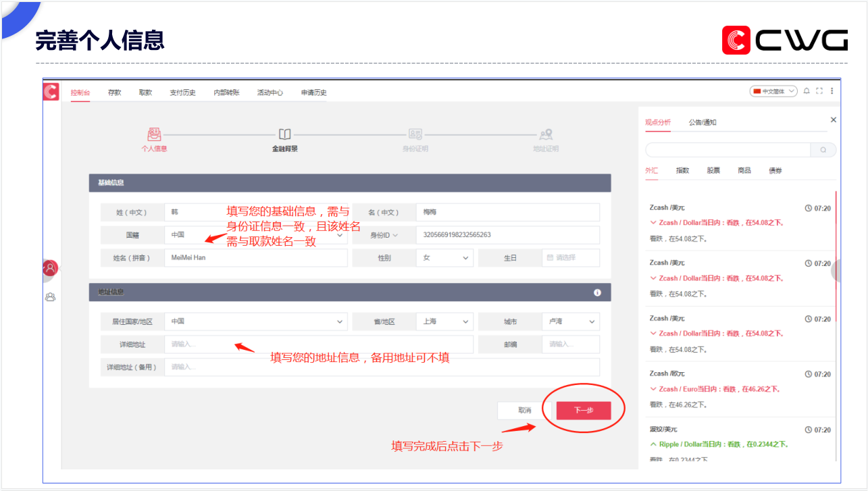
Task: Click the 姓（中文） input field with 韩
Action: 256,212
